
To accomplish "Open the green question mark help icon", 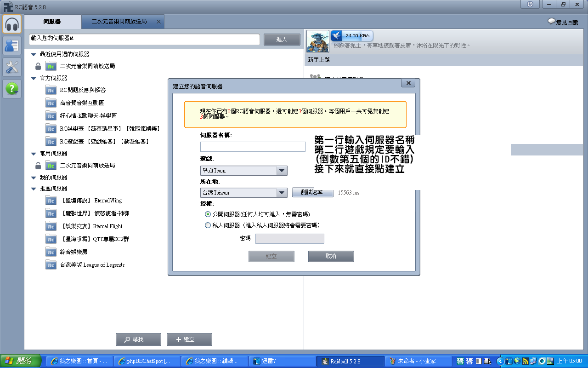I will [x=12, y=88].
